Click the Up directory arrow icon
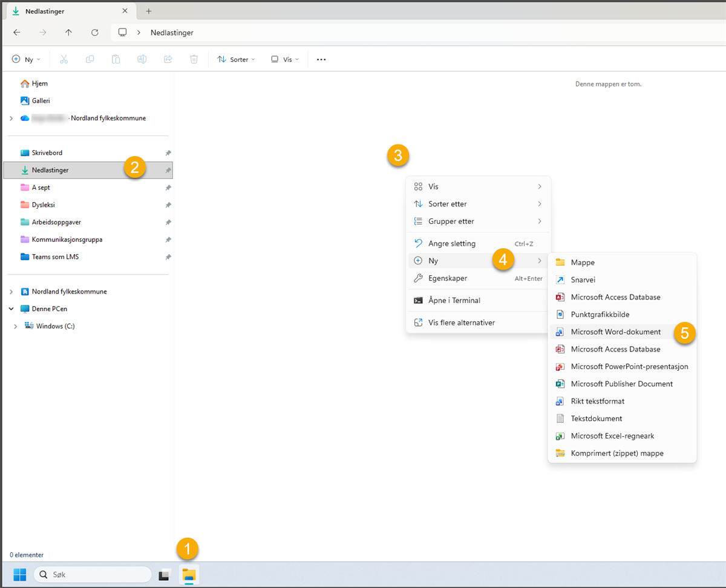The width and height of the screenshot is (726, 588). click(68, 33)
